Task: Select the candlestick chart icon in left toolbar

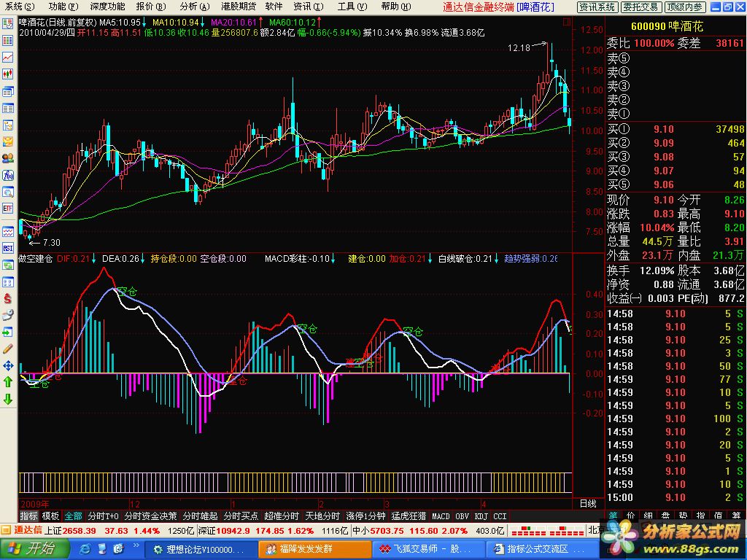Action: (x=7, y=74)
